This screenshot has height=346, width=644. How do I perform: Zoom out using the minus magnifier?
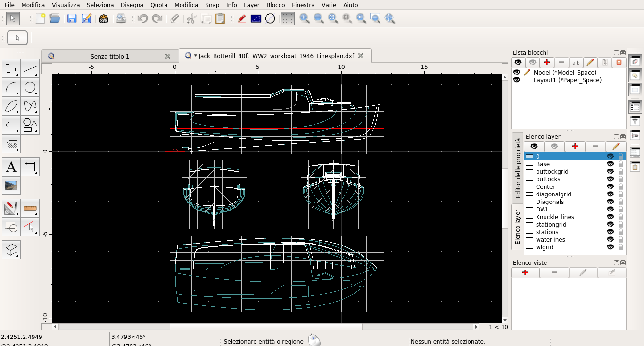point(319,18)
